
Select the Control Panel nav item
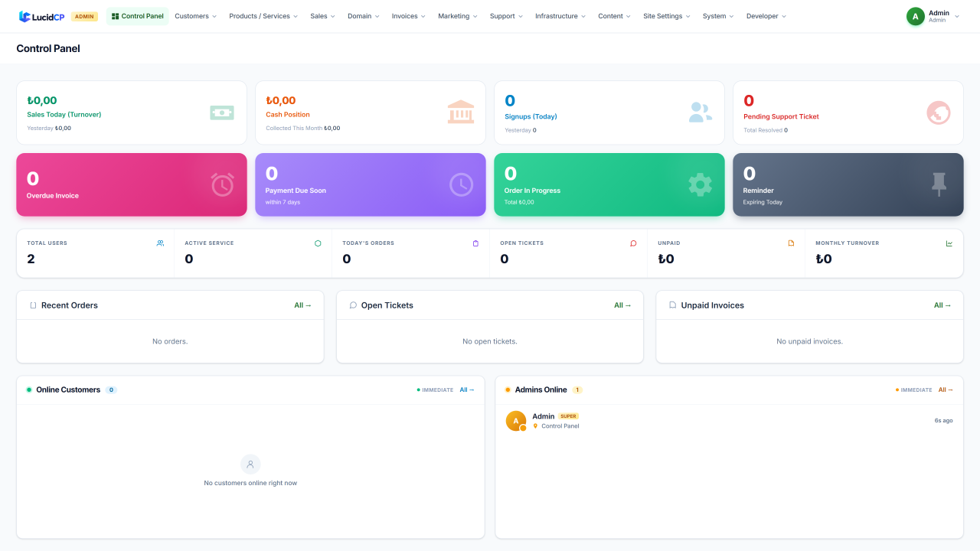coord(137,16)
